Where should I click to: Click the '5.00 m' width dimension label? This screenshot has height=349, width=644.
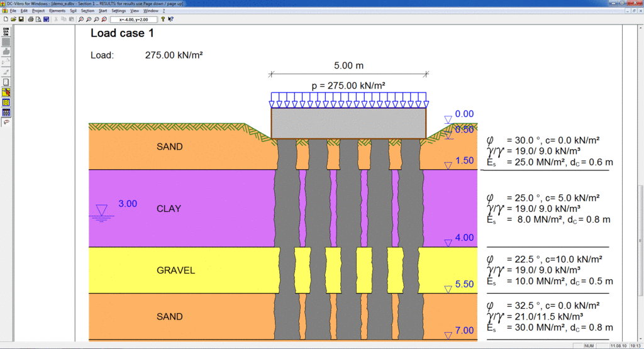(348, 65)
